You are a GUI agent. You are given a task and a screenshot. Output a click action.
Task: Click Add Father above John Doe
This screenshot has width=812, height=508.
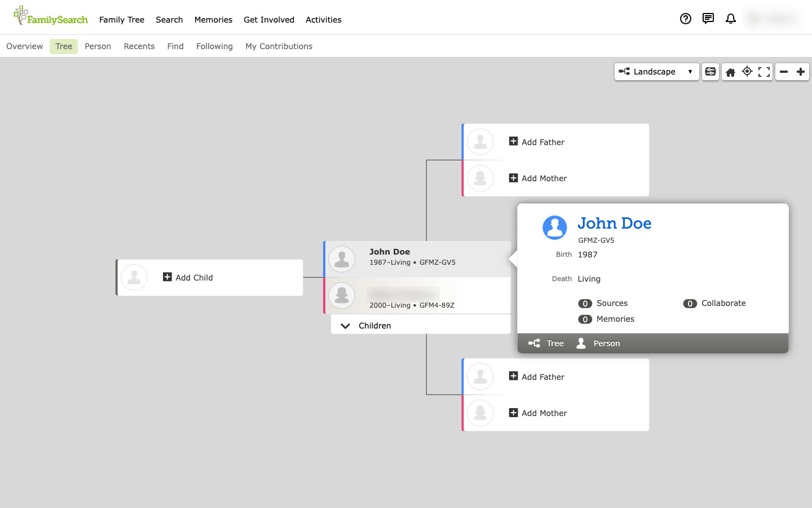click(537, 142)
